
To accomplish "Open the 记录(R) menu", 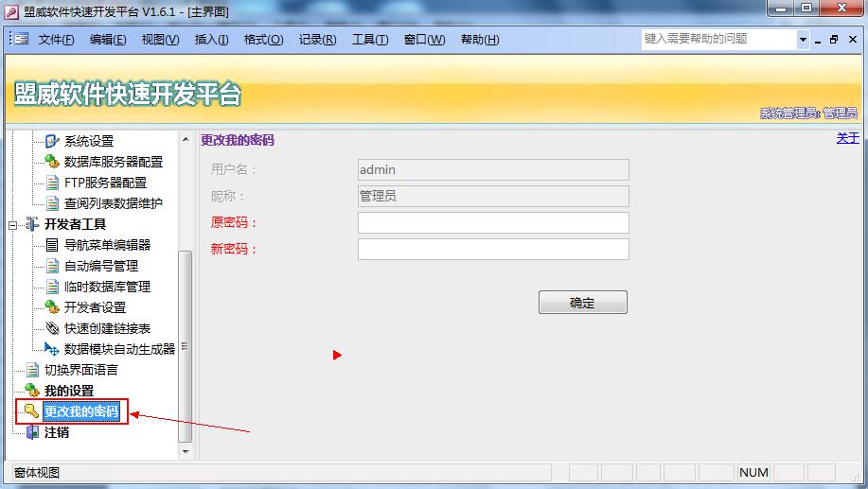I will [x=317, y=40].
